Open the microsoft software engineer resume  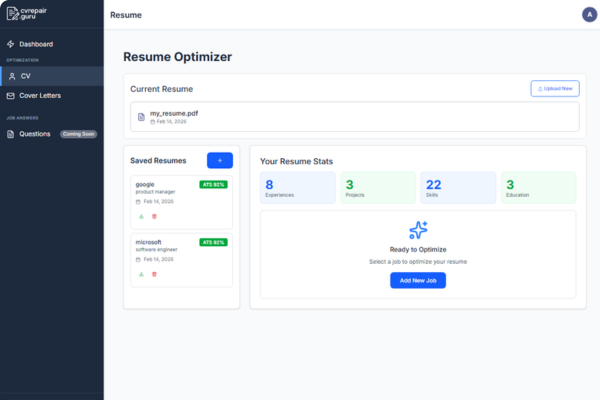pyautogui.click(x=181, y=260)
